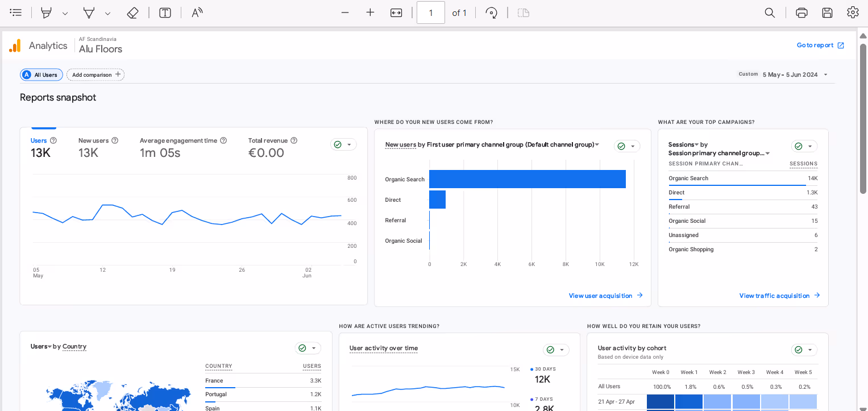This screenshot has height=411, width=868.
Task: Open data quality dropdown on top campaigns card
Action: (x=804, y=146)
